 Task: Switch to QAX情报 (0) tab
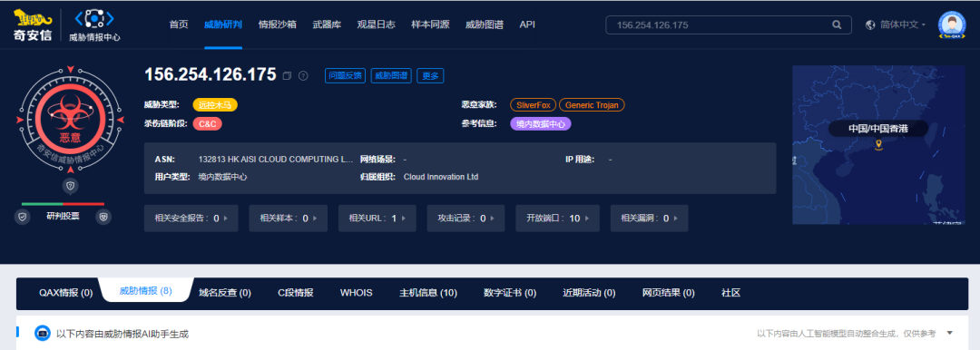65,293
